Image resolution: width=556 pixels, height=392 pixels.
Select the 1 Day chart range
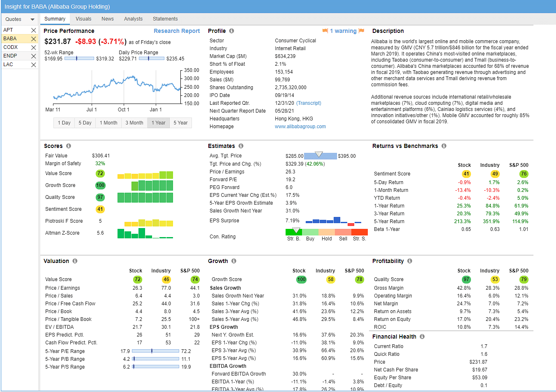point(64,123)
